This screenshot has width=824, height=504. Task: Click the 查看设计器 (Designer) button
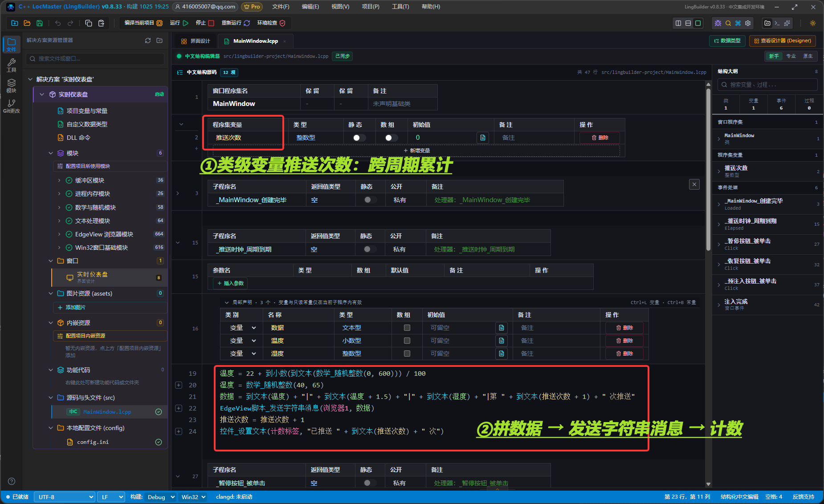(783, 41)
